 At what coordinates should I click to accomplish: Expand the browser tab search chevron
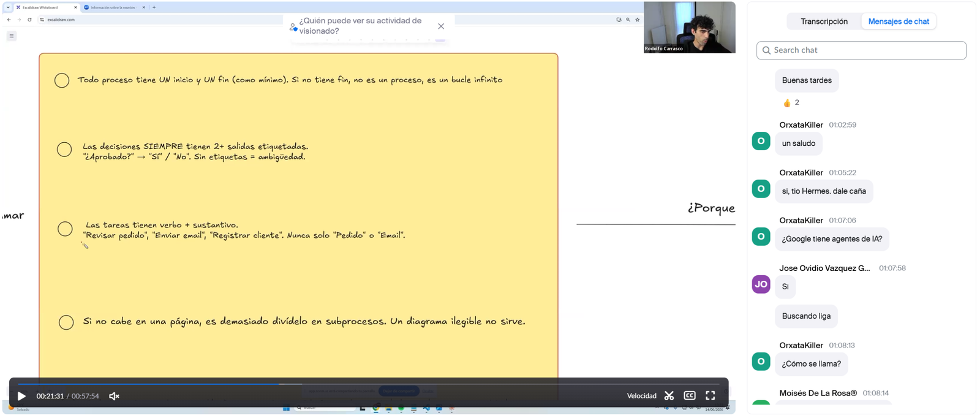pos(8,7)
